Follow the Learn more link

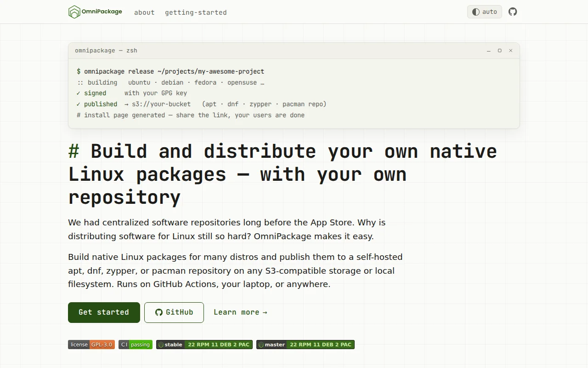(240, 312)
